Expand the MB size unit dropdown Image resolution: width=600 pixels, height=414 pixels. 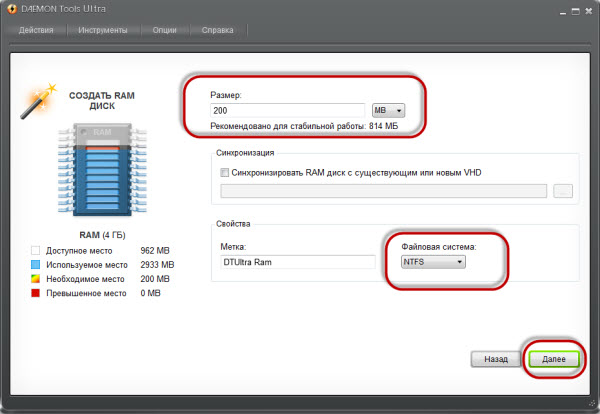[x=387, y=110]
